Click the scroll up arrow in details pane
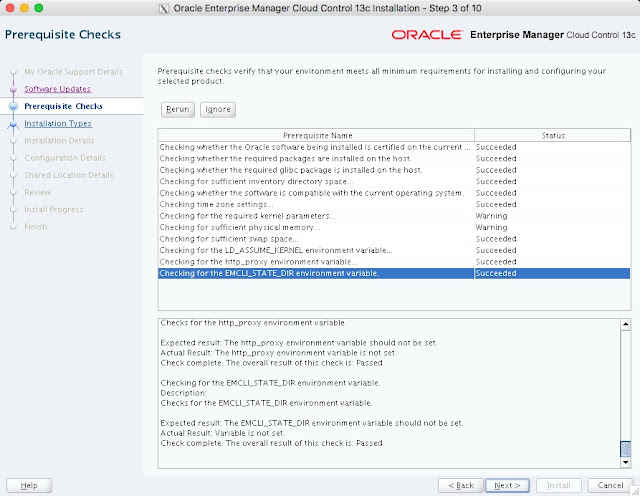 click(x=625, y=325)
